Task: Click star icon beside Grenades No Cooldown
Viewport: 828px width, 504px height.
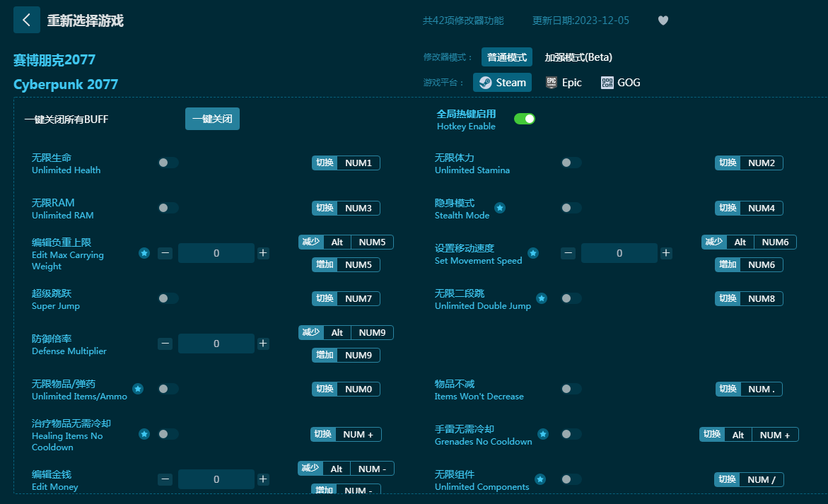Action: pos(543,434)
